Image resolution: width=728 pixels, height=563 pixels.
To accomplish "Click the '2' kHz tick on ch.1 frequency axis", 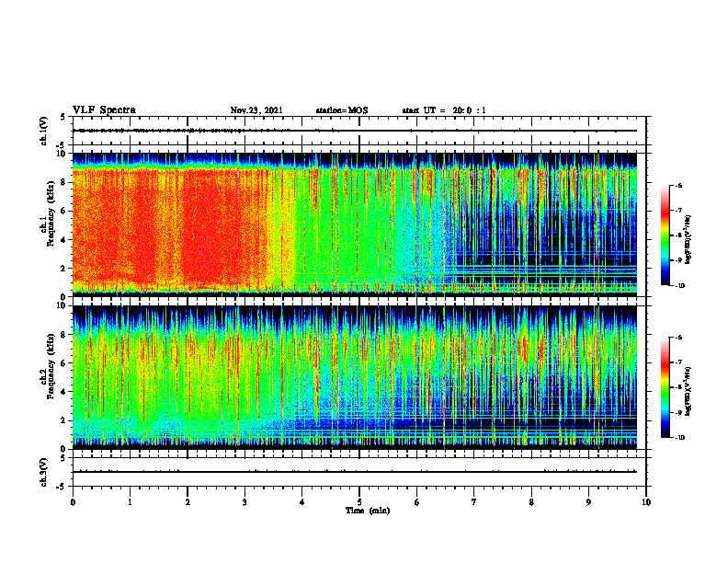I will click(x=64, y=269).
